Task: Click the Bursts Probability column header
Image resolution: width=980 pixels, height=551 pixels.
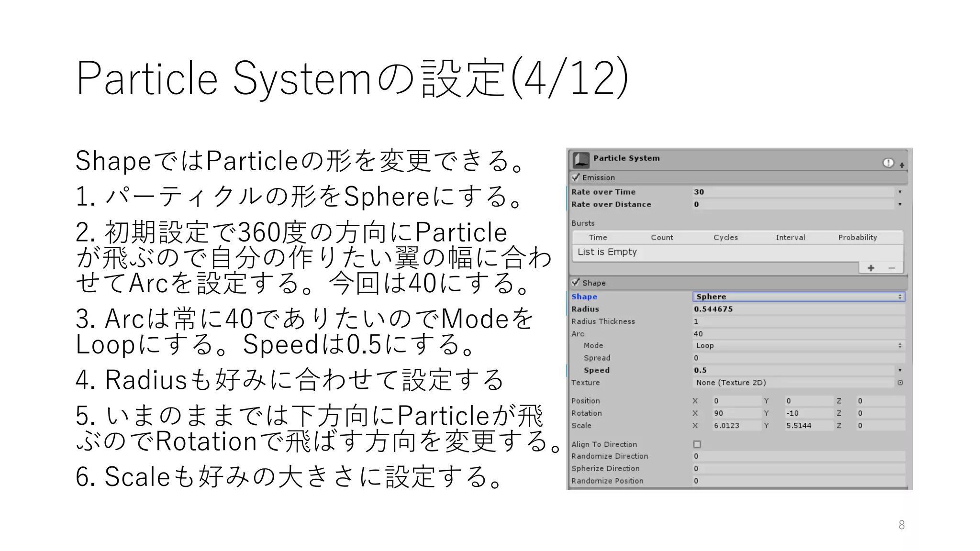Action: coord(857,238)
